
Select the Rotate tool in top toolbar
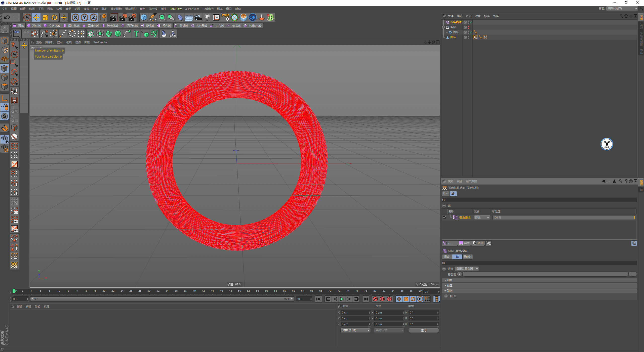pyautogui.click(x=54, y=17)
